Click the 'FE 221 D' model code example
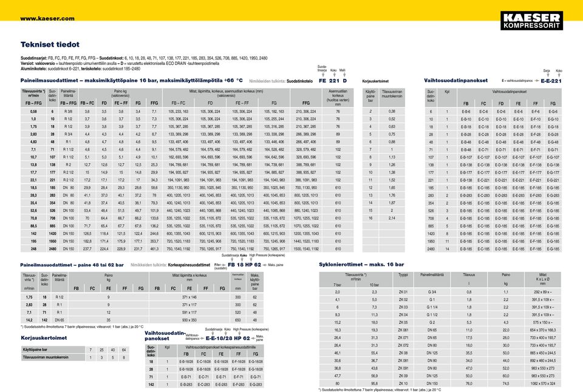 tap(333, 81)
